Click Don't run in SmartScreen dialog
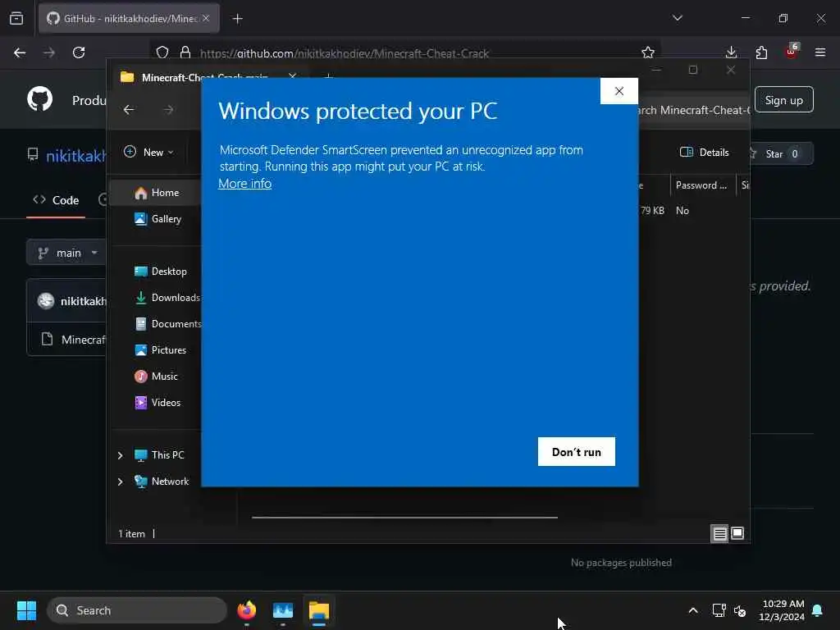The image size is (840, 630). pos(577,452)
